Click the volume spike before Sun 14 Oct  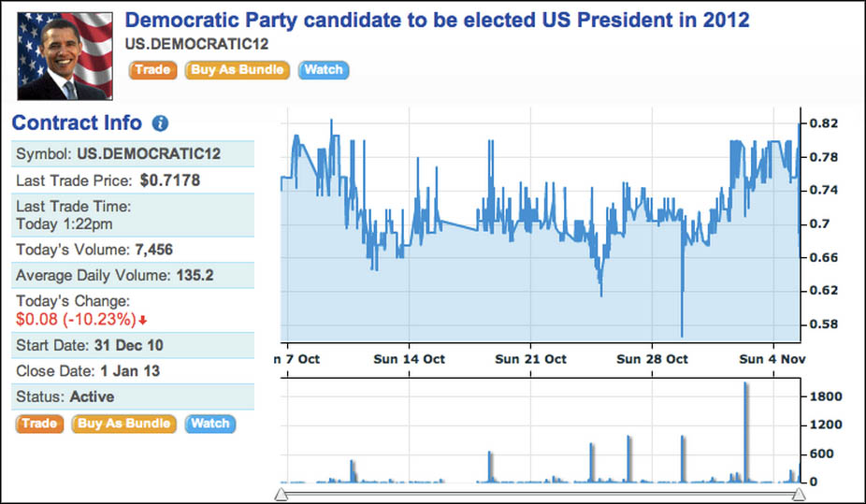(353, 469)
